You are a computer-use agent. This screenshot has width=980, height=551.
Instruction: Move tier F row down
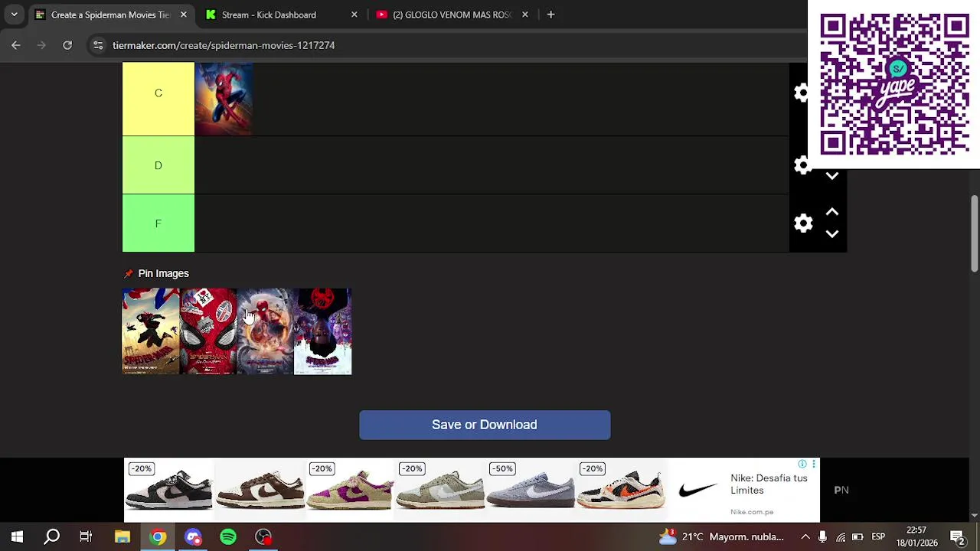click(832, 233)
